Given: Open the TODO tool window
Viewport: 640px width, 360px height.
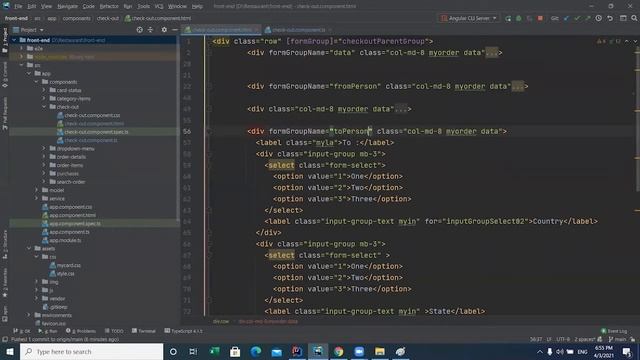Looking at the screenshot, I should tap(114, 331).
